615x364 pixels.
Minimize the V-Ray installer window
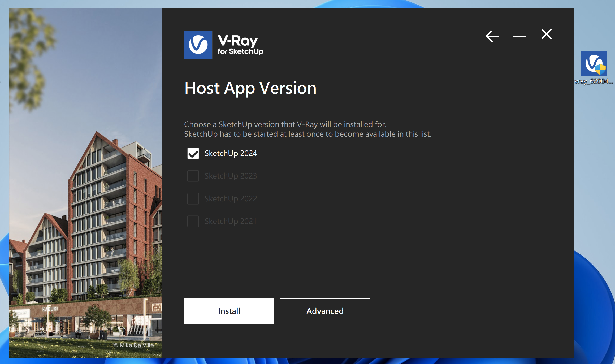[x=519, y=36]
